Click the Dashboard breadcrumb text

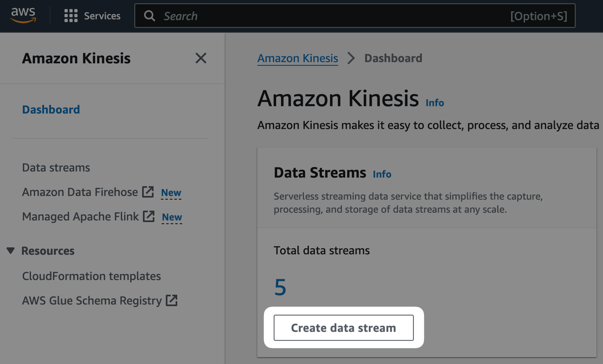pyautogui.click(x=393, y=58)
